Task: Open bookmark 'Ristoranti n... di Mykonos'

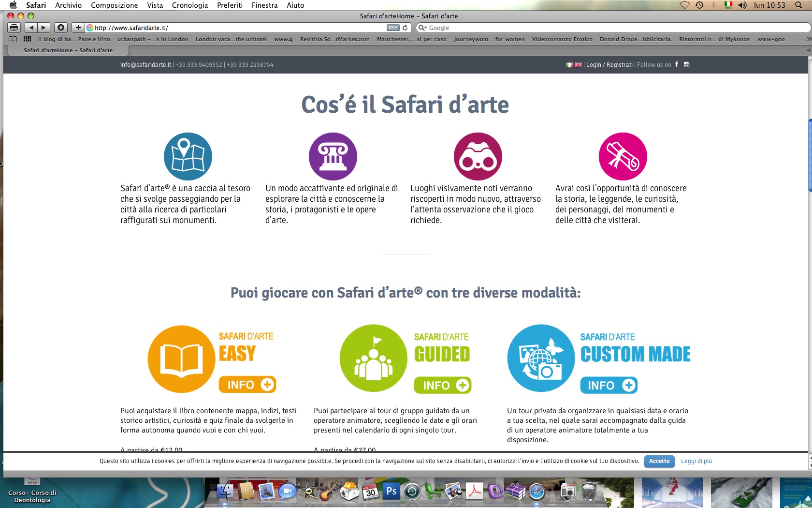Action: (714, 39)
